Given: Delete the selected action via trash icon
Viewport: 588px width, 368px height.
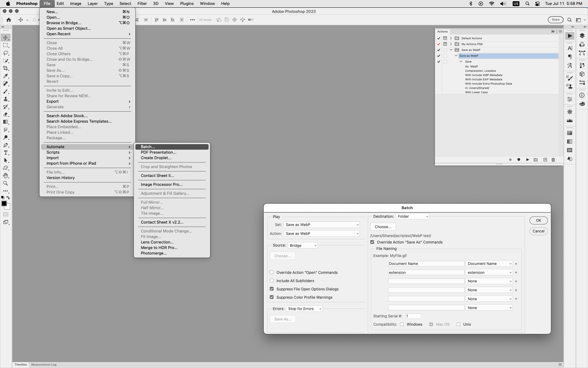Looking at the screenshot, I should [x=553, y=160].
